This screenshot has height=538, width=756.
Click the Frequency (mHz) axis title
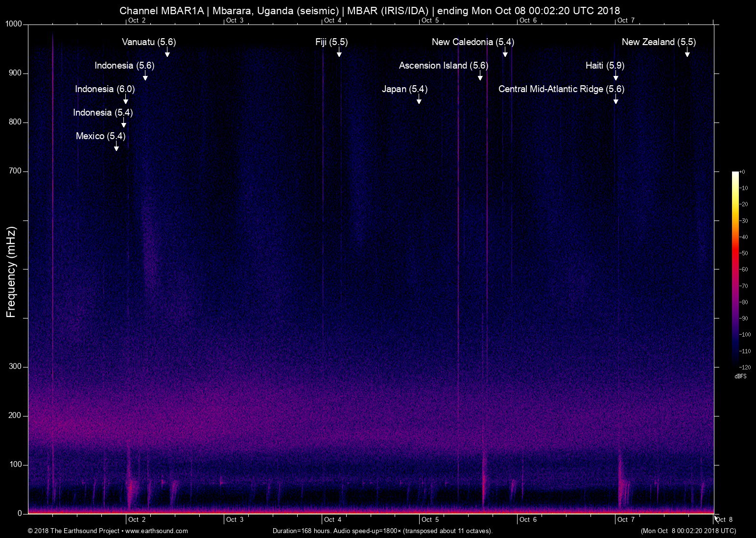click(x=11, y=272)
